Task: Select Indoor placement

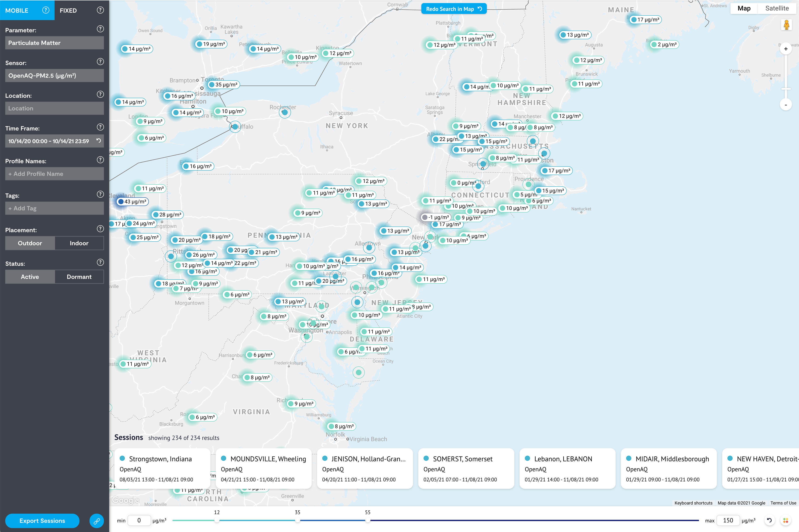Action: pyautogui.click(x=79, y=243)
